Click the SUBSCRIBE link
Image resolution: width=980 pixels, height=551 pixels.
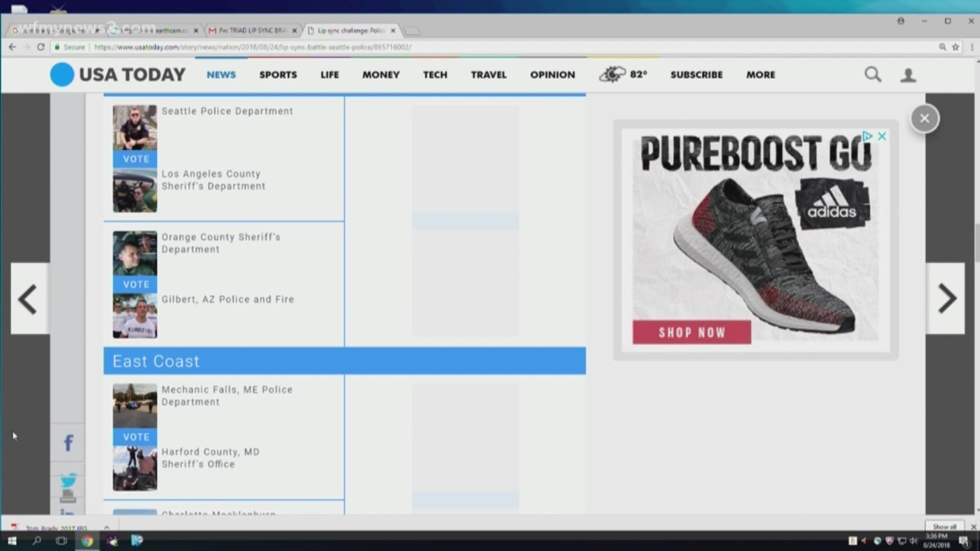tap(697, 74)
